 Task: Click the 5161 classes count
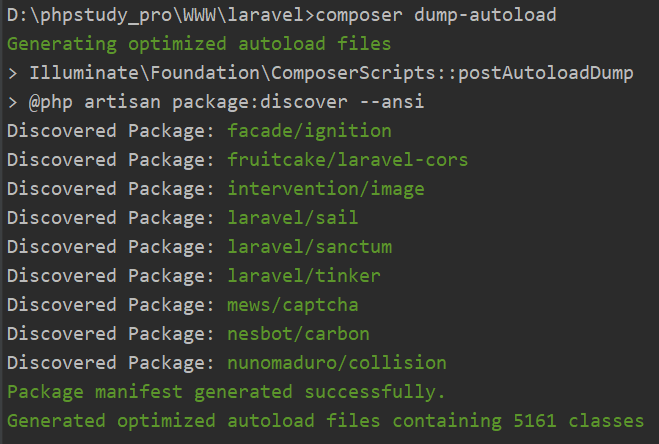550,421
